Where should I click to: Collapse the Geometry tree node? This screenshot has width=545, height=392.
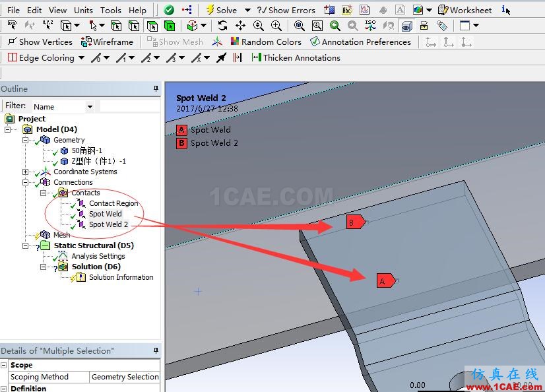point(25,140)
